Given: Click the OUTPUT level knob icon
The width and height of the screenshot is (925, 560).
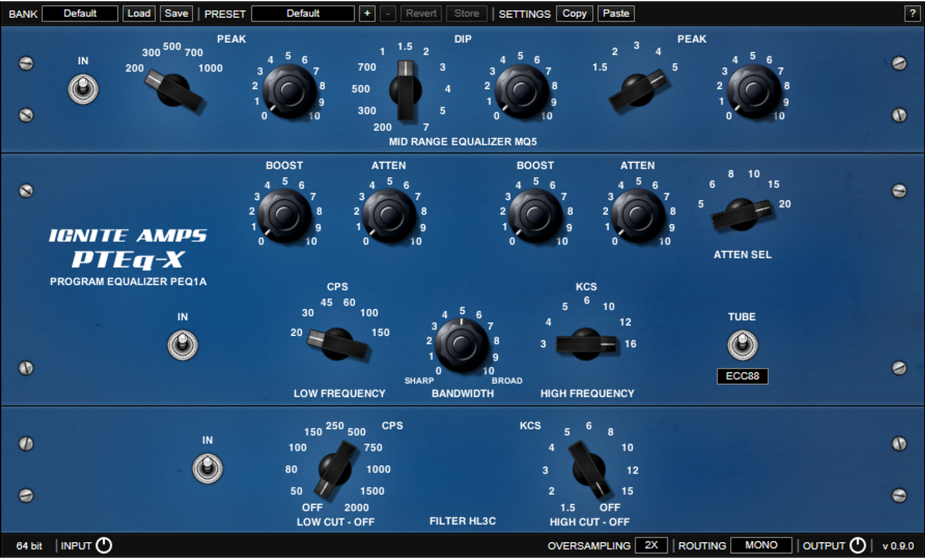Looking at the screenshot, I should point(858,545).
